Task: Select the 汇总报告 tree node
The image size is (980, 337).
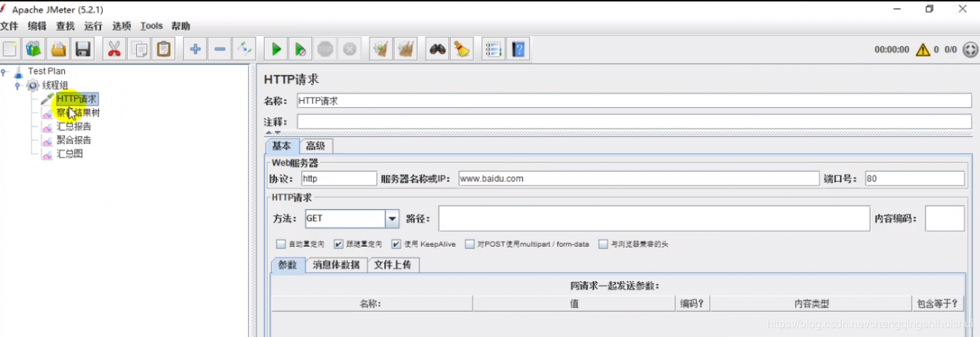Action: [74, 126]
